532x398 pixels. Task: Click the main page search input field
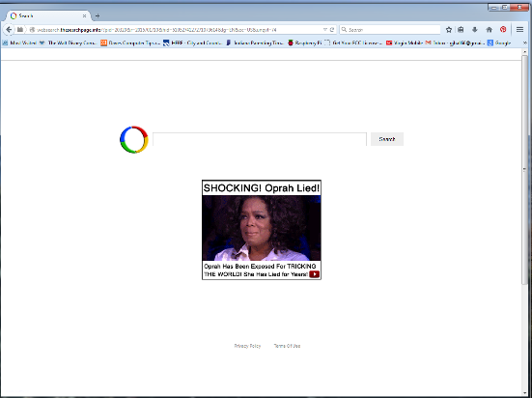tap(260, 139)
